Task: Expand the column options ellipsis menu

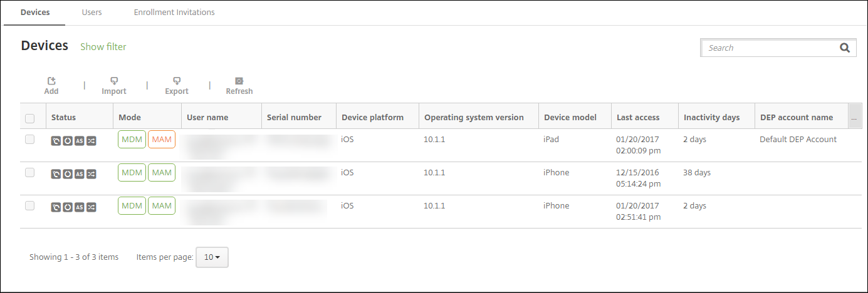Action: click(854, 117)
